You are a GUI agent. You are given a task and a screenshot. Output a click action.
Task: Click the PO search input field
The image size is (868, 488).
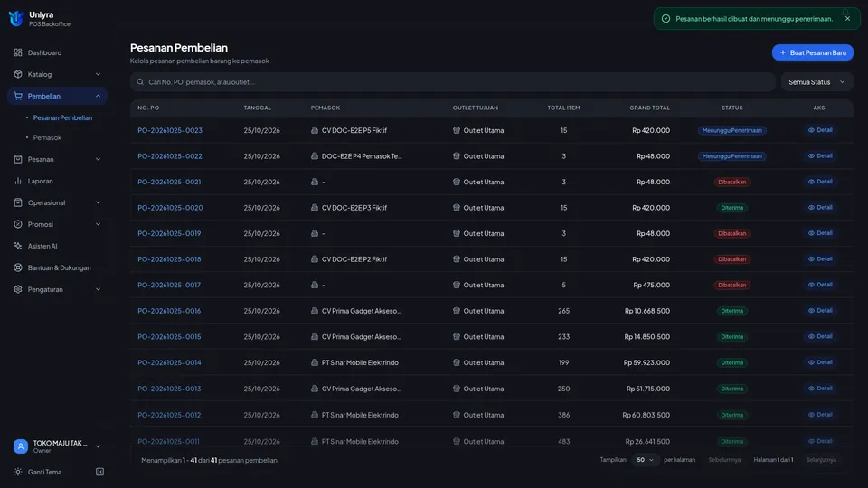453,82
